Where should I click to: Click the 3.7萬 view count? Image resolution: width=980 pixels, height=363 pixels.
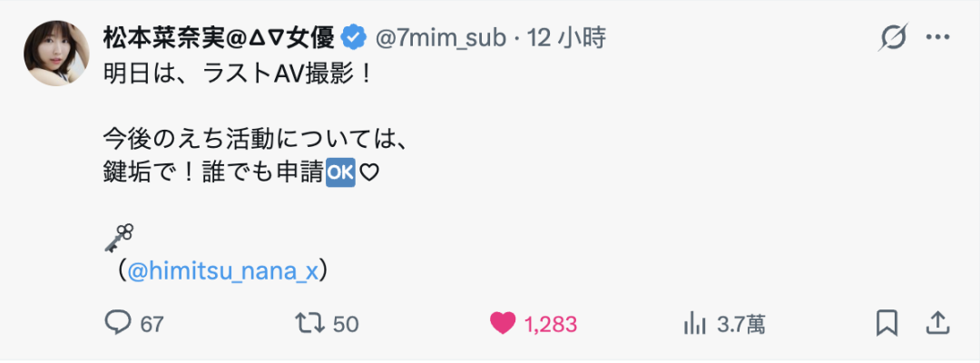coord(741,324)
